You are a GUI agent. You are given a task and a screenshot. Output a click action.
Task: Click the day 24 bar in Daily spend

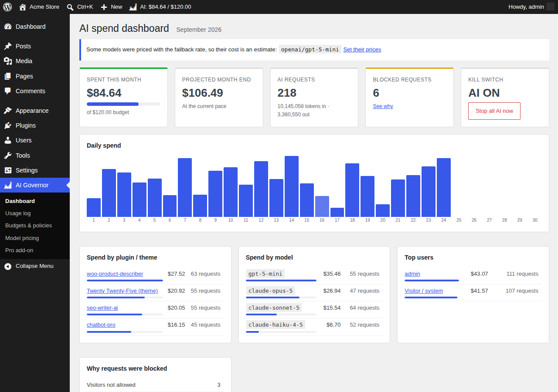[444, 187]
